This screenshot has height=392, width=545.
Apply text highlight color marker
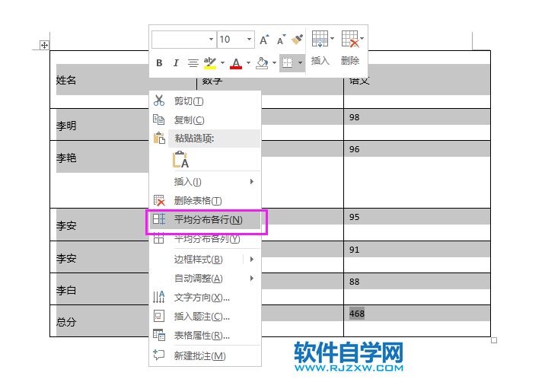coord(210,63)
